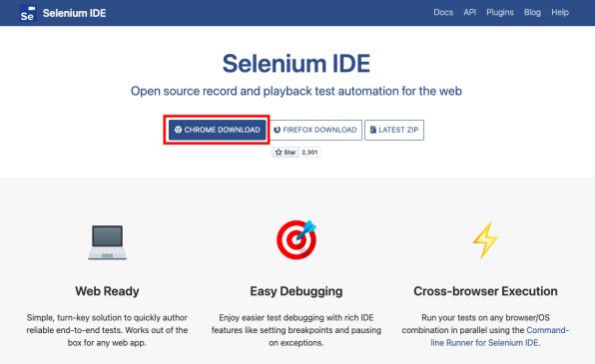595x364 pixels.
Task: Click the lightning bolt Cross-browser icon
Action: (485, 240)
